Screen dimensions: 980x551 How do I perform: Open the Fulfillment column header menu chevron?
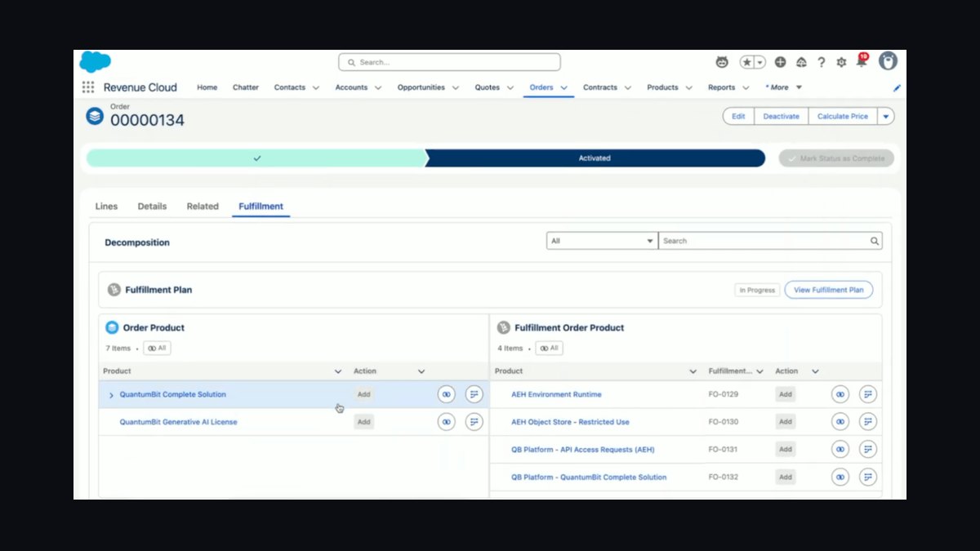(759, 371)
